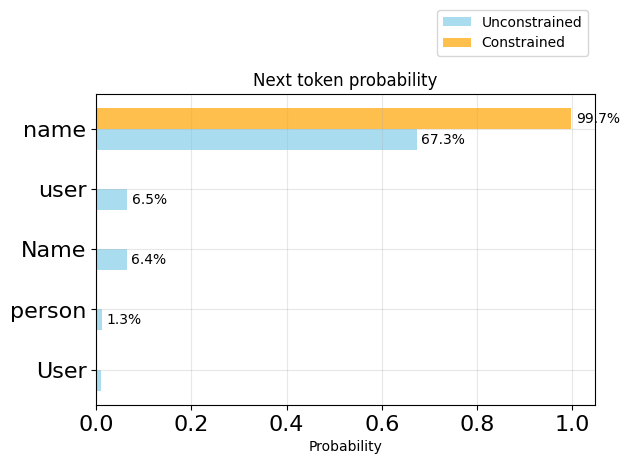Image resolution: width=629 pixels, height=464 pixels.
Task: Click the 99.7% value label
Action: click(x=598, y=119)
